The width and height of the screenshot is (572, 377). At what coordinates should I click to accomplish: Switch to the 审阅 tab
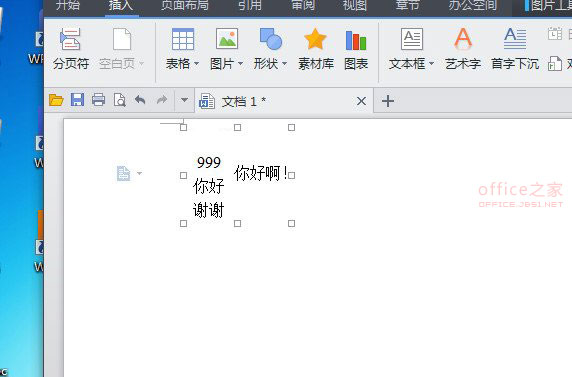pyautogui.click(x=303, y=5)
